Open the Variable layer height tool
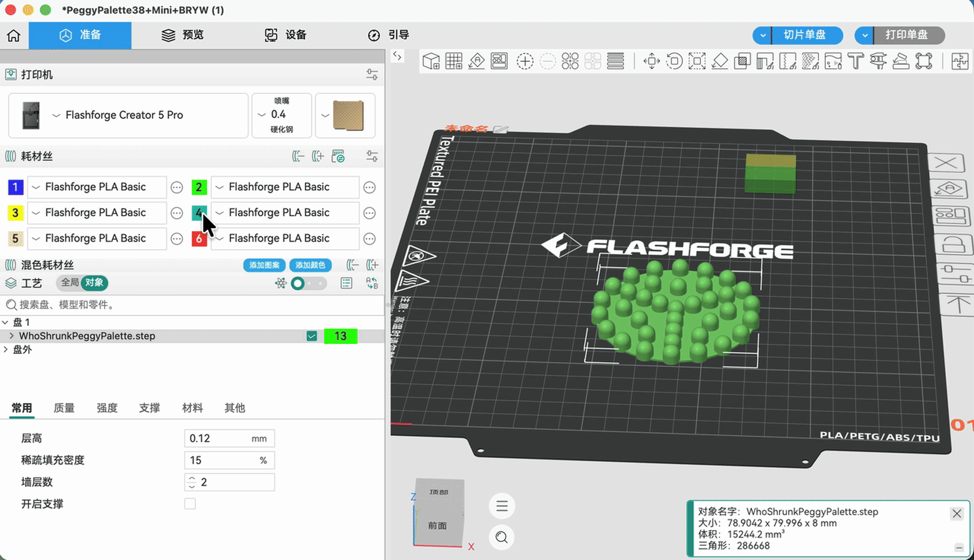Image resolution: width=974 pixels, height=560 pixels. pyautogui.click(x=615, y=61)
